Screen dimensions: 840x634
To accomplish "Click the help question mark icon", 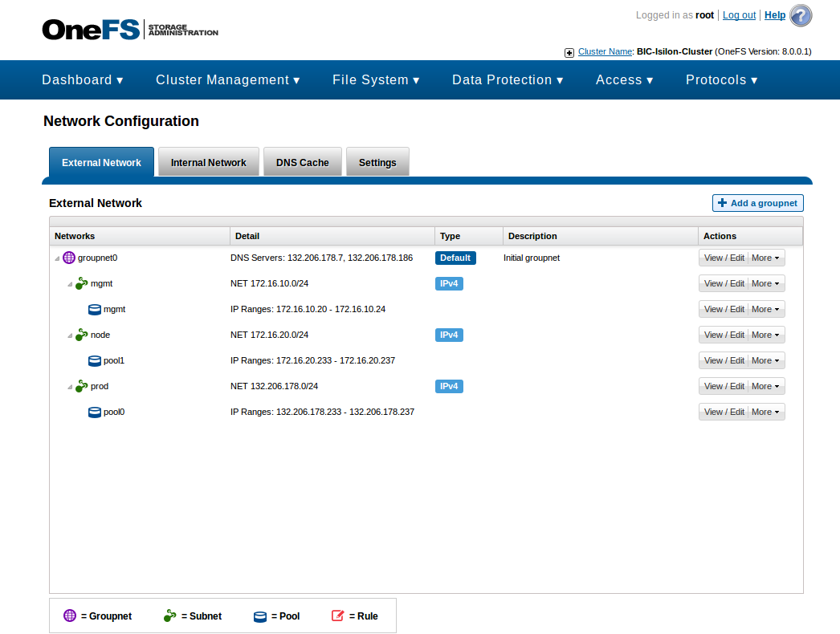I will pyautogui.click(x=801, y=15).
